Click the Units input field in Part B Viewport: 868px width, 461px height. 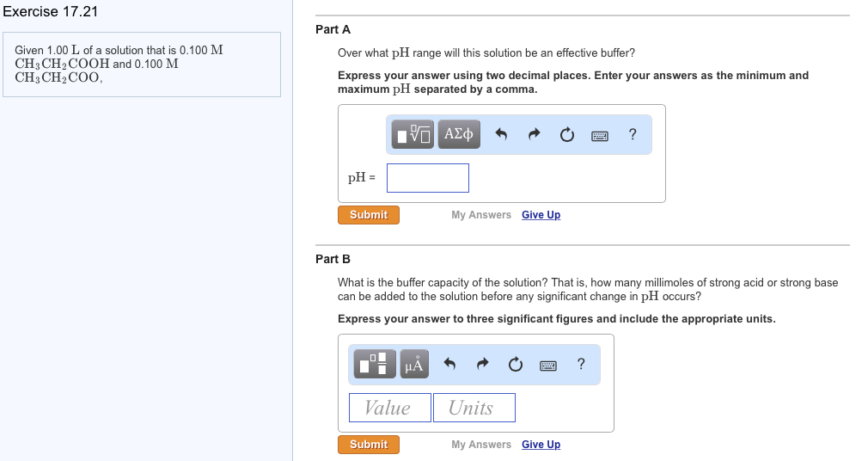[x=474, y=408]
